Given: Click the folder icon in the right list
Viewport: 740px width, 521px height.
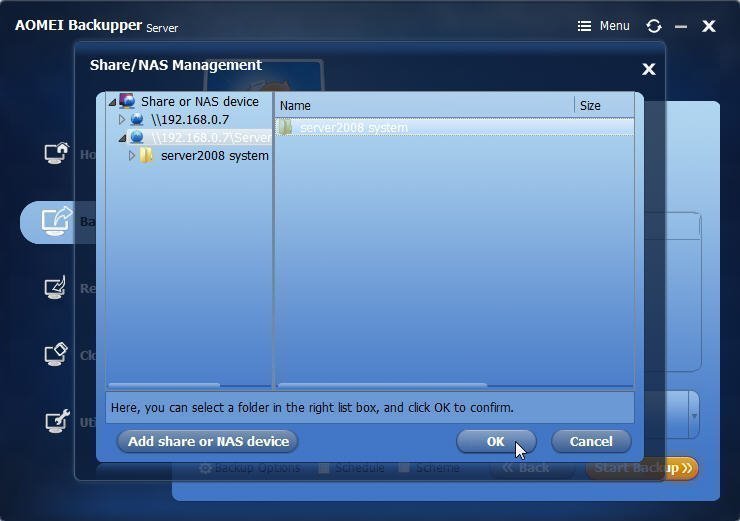Looking at the screenshot, I should coord(286,127).
